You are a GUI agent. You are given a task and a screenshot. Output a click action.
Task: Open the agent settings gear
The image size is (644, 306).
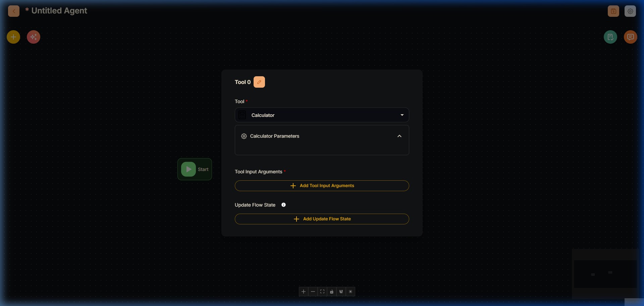[630, 11]
